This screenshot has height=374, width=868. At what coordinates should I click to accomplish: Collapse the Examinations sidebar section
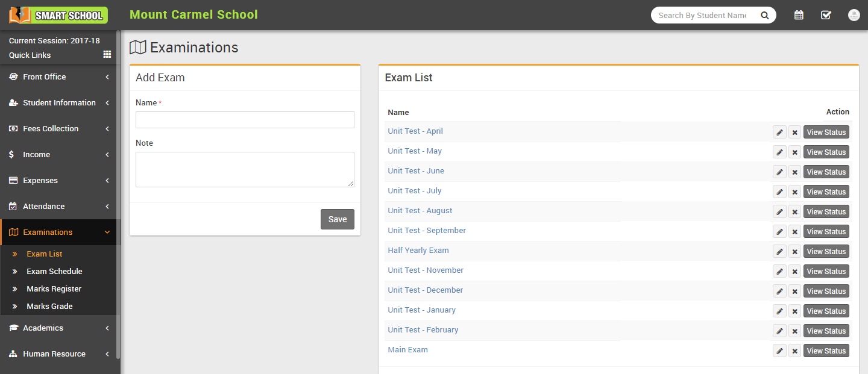[59, 232]
